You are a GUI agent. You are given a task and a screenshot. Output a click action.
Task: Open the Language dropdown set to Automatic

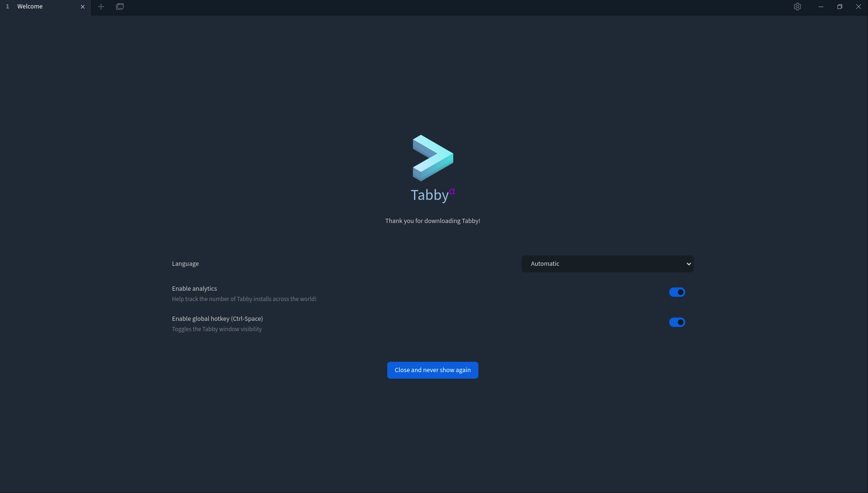click(607, 264)
